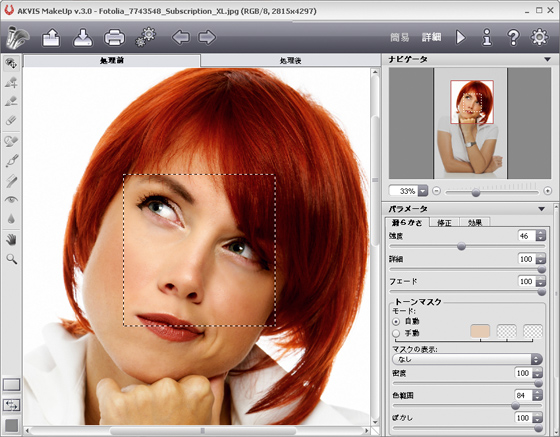Select the Hand tool in left toolbar
This screenshot has width=560, height=437.
(x=11, y=240)
